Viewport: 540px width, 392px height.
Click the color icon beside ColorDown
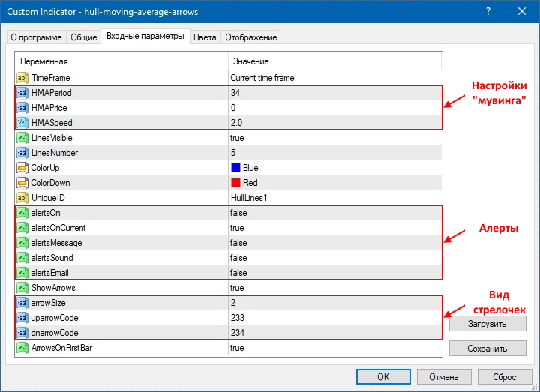[x=22, y=183]
